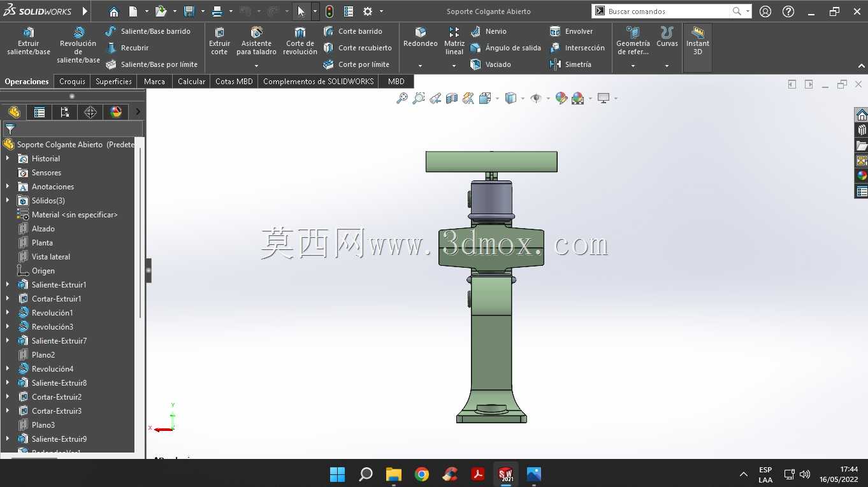
Task: Choose the Saliente/Base barrido command
Action: (148, 31)
